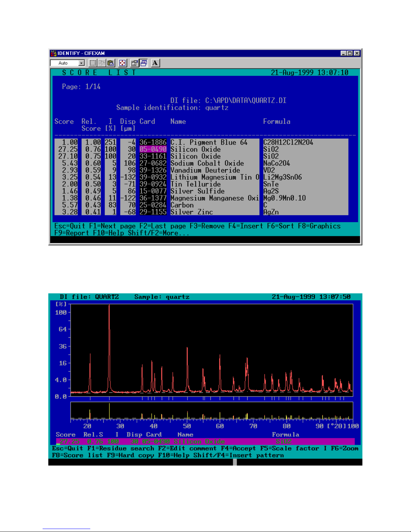The width and height of the screenshot is (411, 532).
Task: Minimize the IDENTIFY - CIFEXAM window
Action: 344,53
